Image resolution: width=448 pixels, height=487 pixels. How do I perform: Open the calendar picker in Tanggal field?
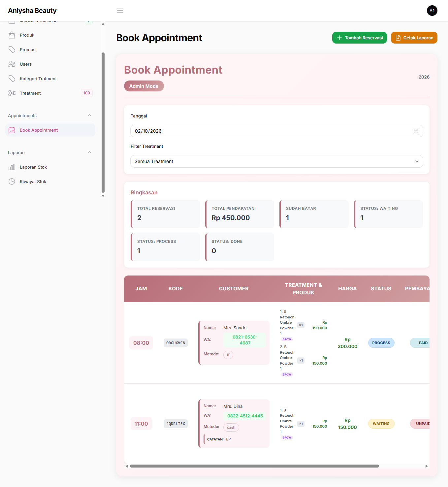(x=416, y=131)
